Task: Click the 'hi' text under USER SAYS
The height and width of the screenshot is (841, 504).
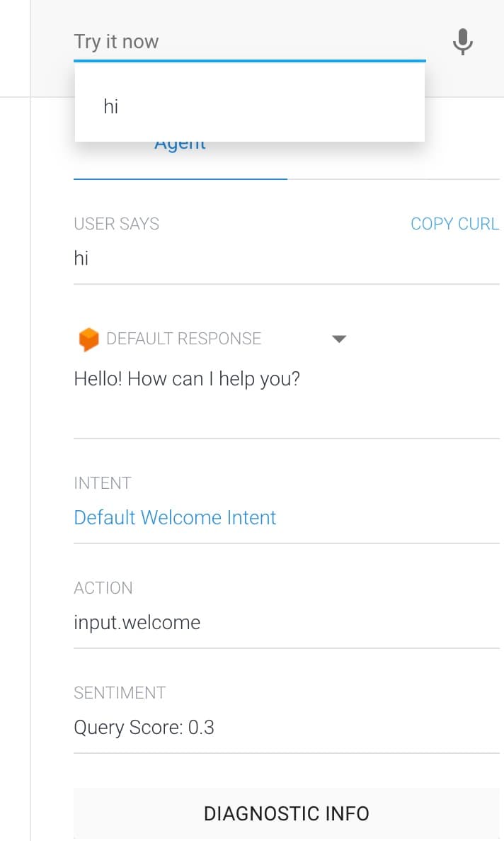Action: [81, 259]
